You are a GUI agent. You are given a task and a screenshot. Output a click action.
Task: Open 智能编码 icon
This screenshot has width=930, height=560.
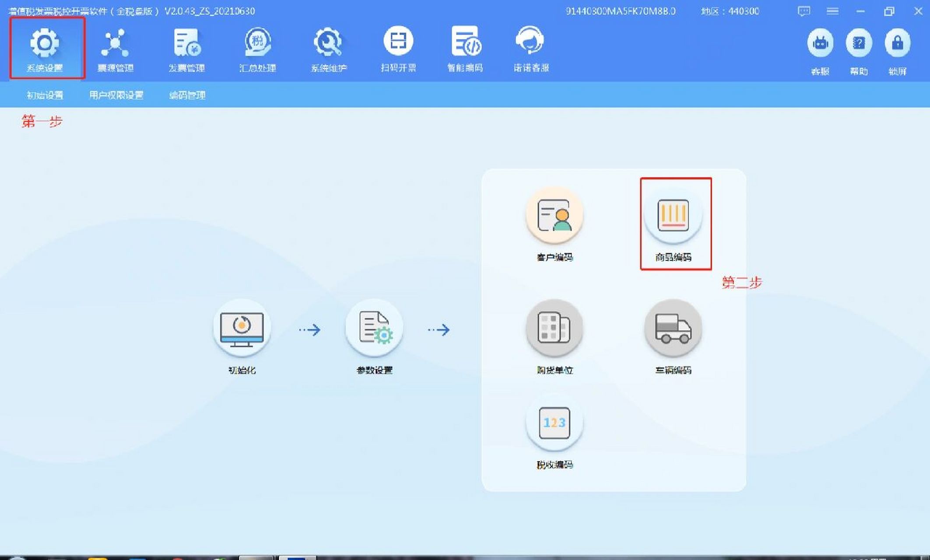click(x=465, y=41)
